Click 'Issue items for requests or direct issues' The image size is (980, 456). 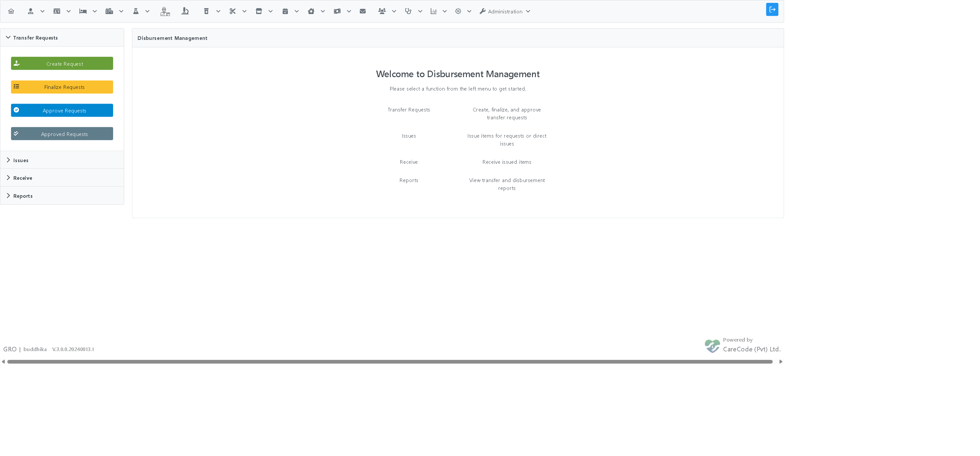(507, 140)
